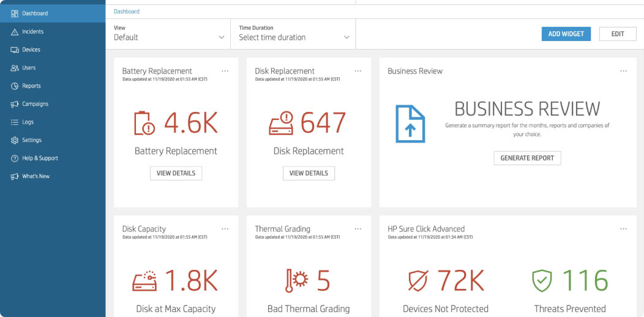Screen dimensions: 644x317
Task: Click the Dashboard breadcrumb link
Action: (127, 12)
